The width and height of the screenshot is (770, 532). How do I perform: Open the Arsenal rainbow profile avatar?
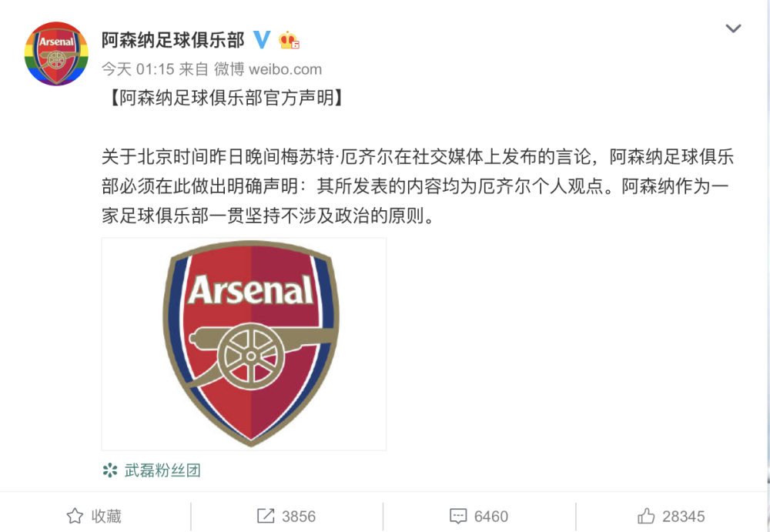point(56,54)
